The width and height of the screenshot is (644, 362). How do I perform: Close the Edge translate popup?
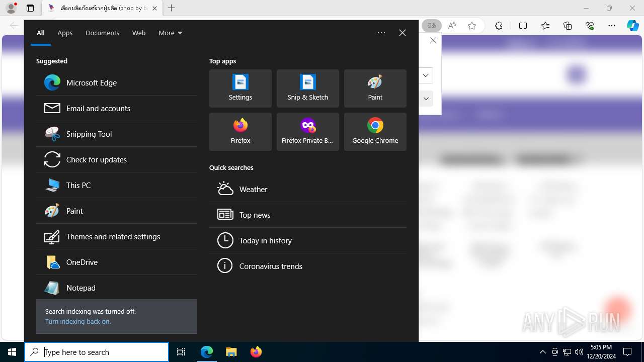click(433, 40)
